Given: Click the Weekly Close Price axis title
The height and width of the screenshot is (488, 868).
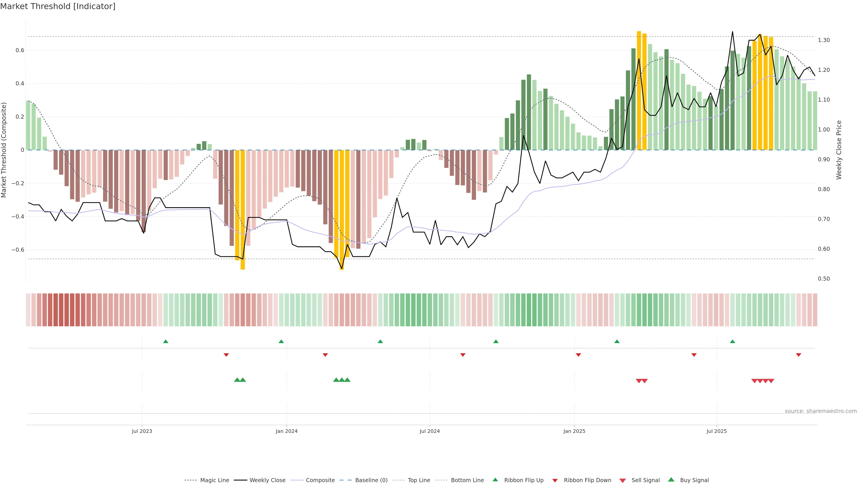Looking at the screenshot, I should point(839,150).
